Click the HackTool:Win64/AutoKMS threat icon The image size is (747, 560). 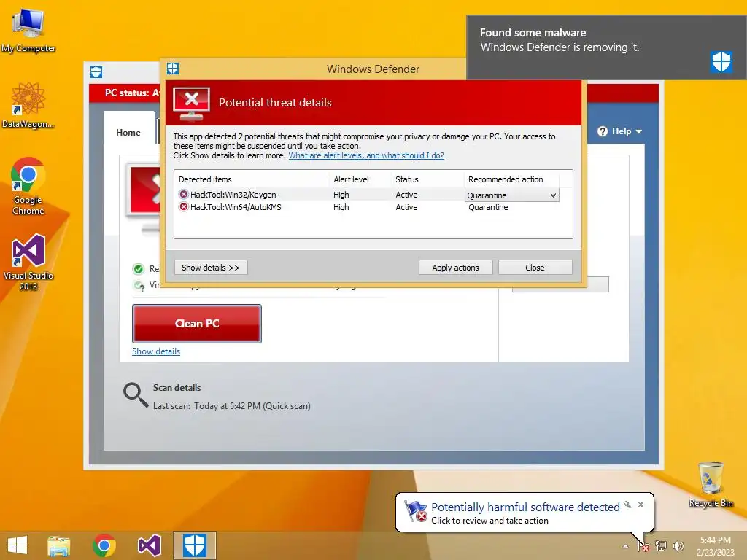[183, 206]
